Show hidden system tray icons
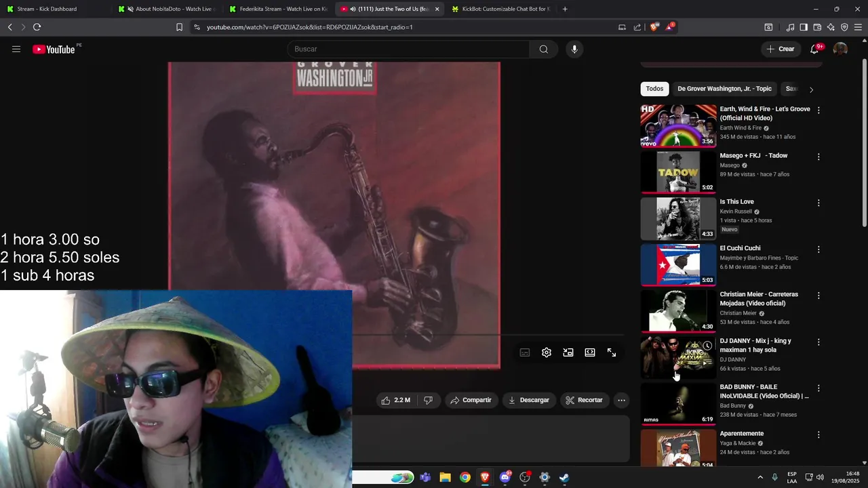 pyautogui.click(x=759, y=477)
